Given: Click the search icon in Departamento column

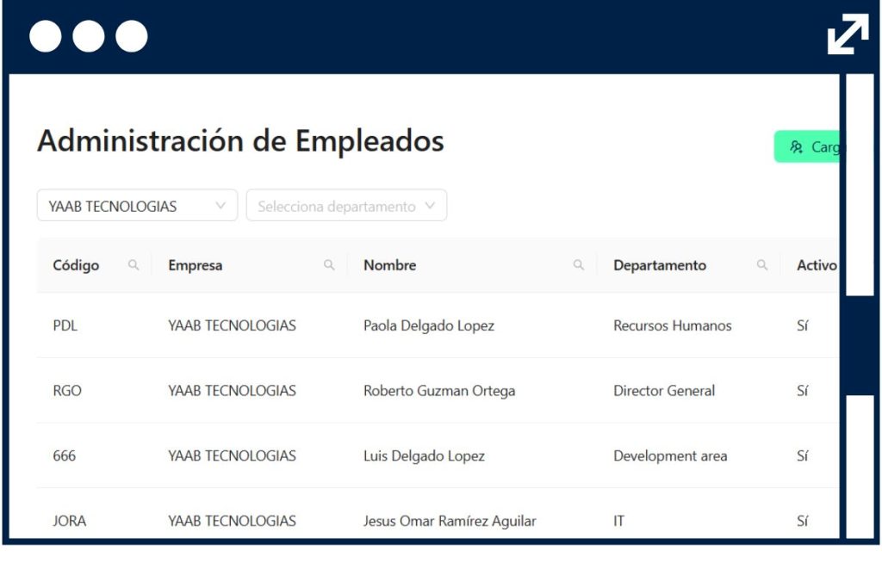Looking at the screenshot, I should click(762, 265).
